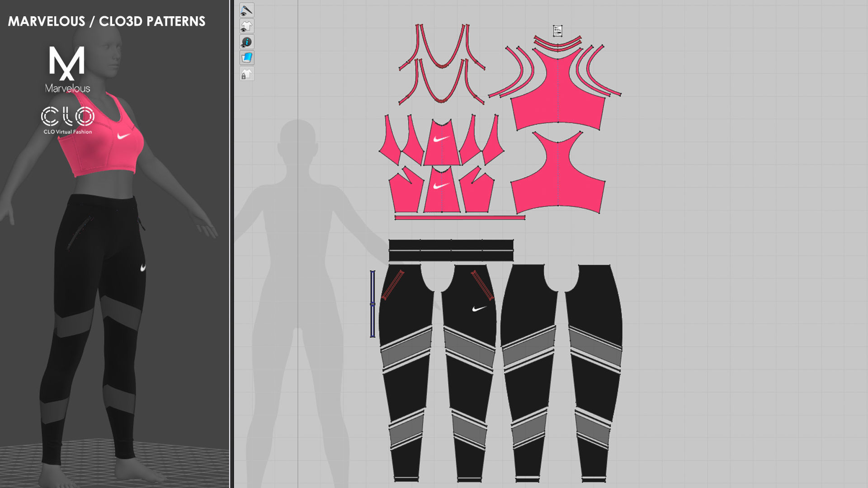The height and width of the screenshot is (488, 868).
Task: Click the lock pattern shirt icon
Action: point(246,74)
